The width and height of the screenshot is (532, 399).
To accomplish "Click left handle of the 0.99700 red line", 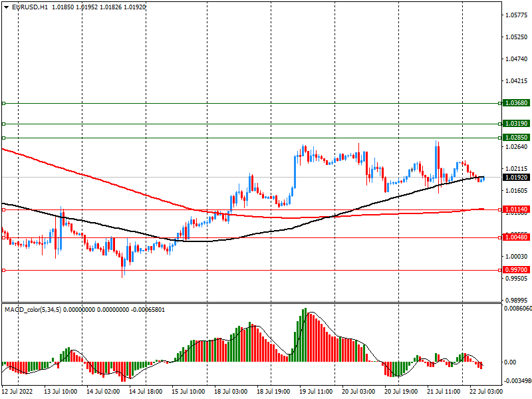I will 3,270.
